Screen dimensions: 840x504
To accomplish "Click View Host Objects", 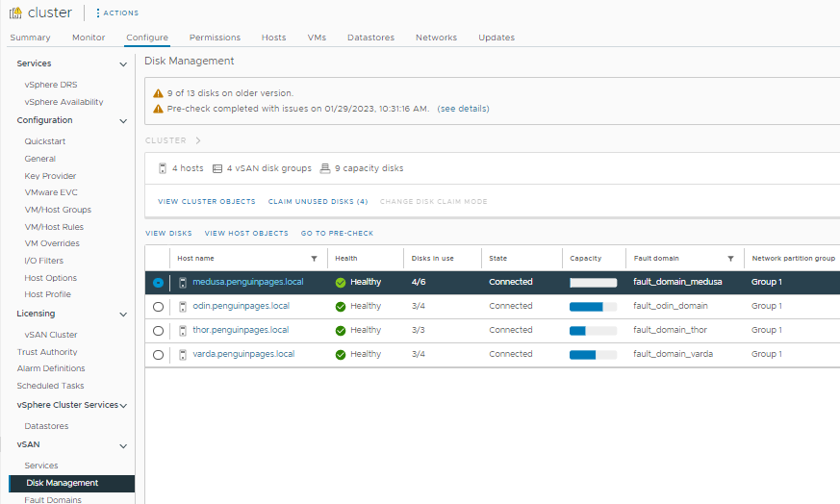I will coord(246,234).
